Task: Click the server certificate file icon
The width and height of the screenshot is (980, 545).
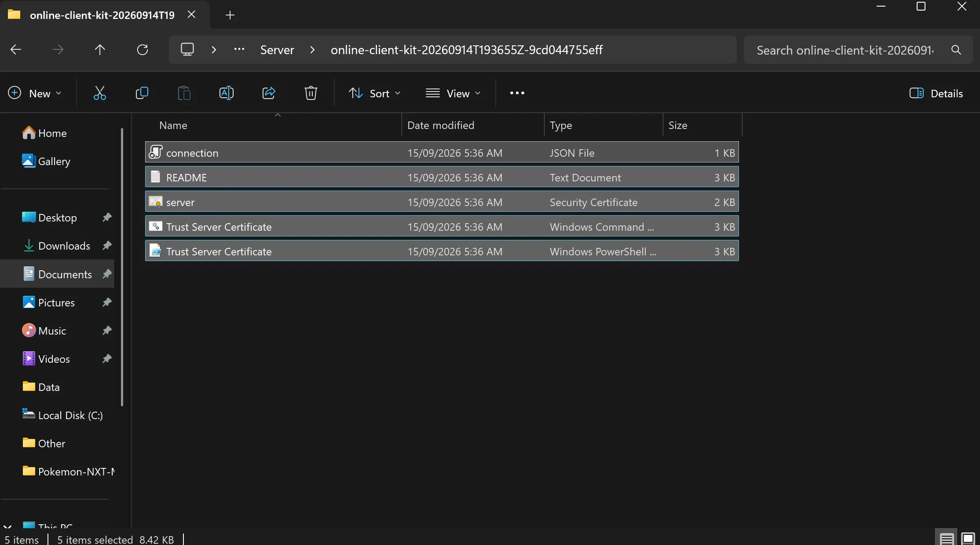Action: coord(156,202)
